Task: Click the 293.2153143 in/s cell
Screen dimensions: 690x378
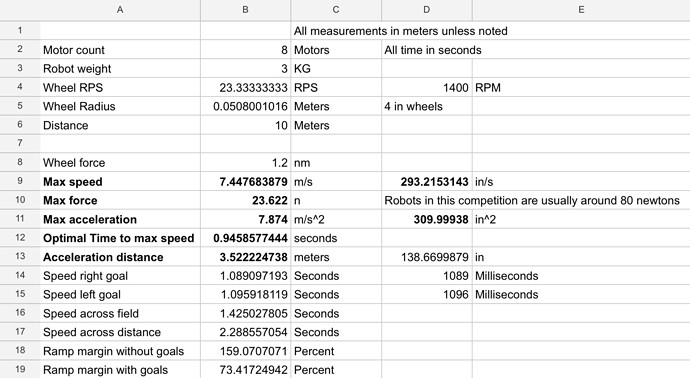Action: click(426, 182)
